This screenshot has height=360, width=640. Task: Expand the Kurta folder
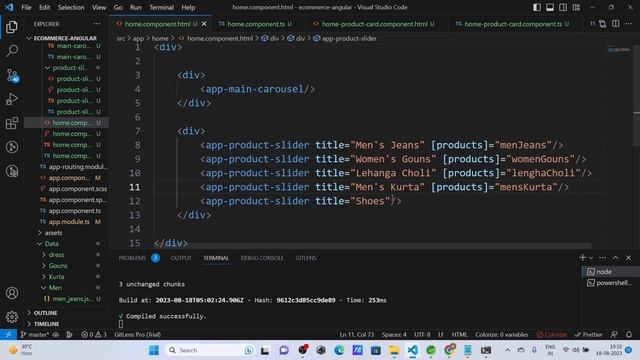pos(56,277)
